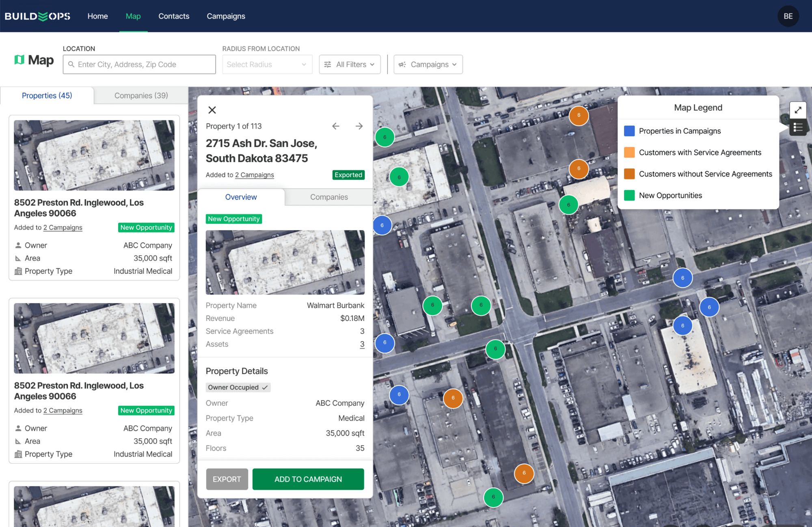Screen dimensions: 812x527
Task: Click the Area icon in first property card
Action: point(18,258)
